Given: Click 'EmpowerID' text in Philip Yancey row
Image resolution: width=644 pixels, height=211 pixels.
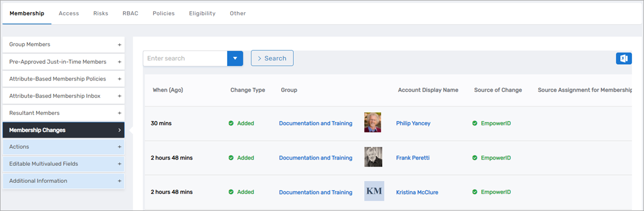Looking at the screenshot, I should coord(495,124).
